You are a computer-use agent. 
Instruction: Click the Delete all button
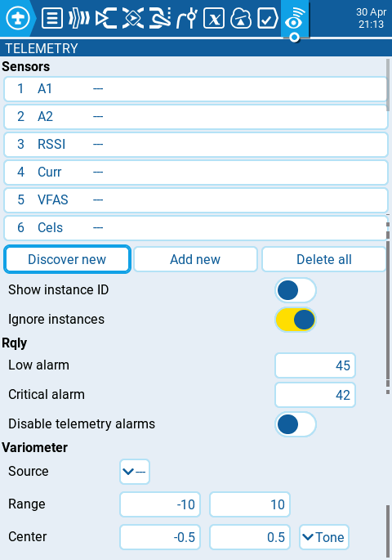tap(324, 259)
